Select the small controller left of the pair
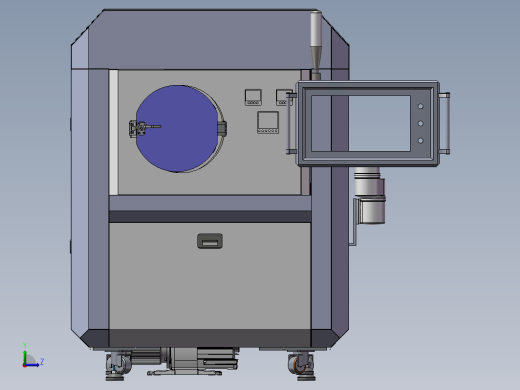Viewport: 520px width, 390px height. [253, 97]
